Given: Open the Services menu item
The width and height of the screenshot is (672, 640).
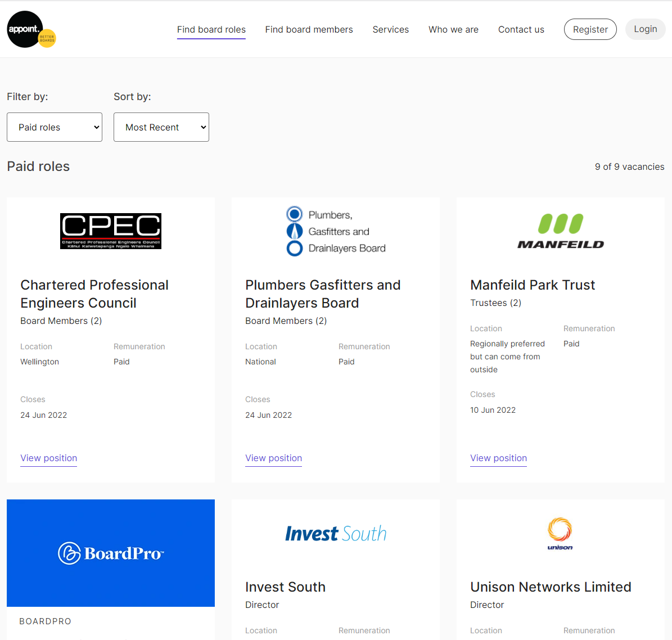Looking at the screenshot, I should pyautogui.click(x=390, y=30).
